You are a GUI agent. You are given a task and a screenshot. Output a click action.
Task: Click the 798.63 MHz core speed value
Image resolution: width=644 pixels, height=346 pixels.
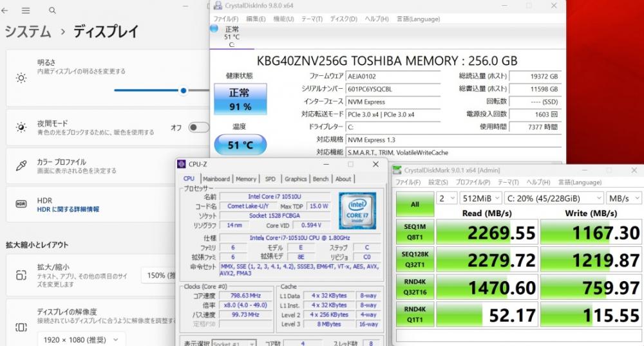coord(245,296)
